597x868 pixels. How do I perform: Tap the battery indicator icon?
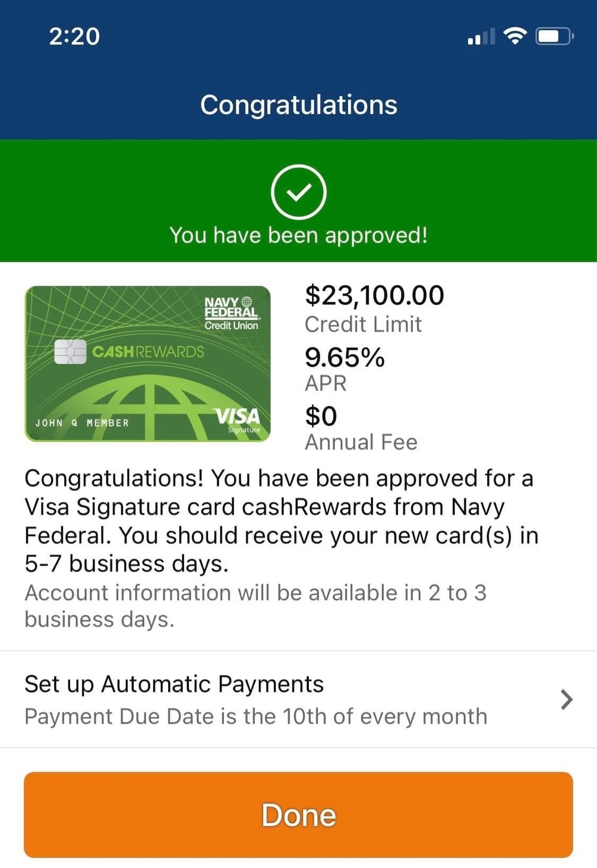[x=554, y=36]
